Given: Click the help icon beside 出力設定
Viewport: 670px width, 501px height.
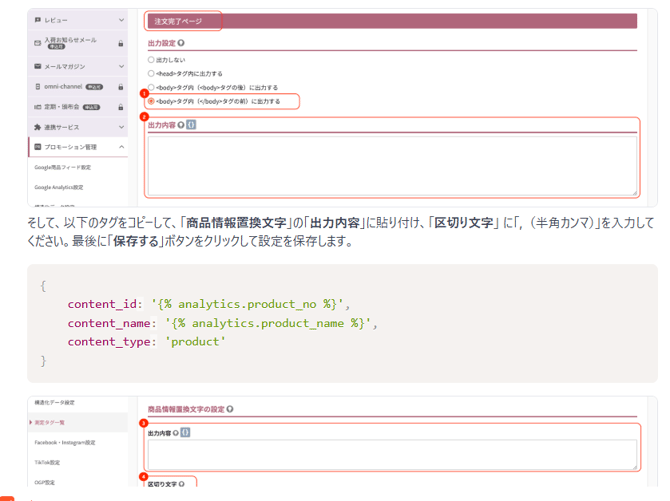Looking at the screenshot, I should (182, 43).
